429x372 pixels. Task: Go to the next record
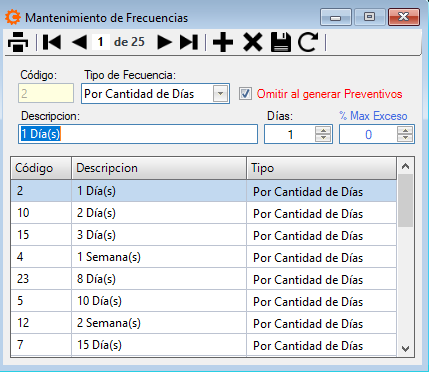164,42
